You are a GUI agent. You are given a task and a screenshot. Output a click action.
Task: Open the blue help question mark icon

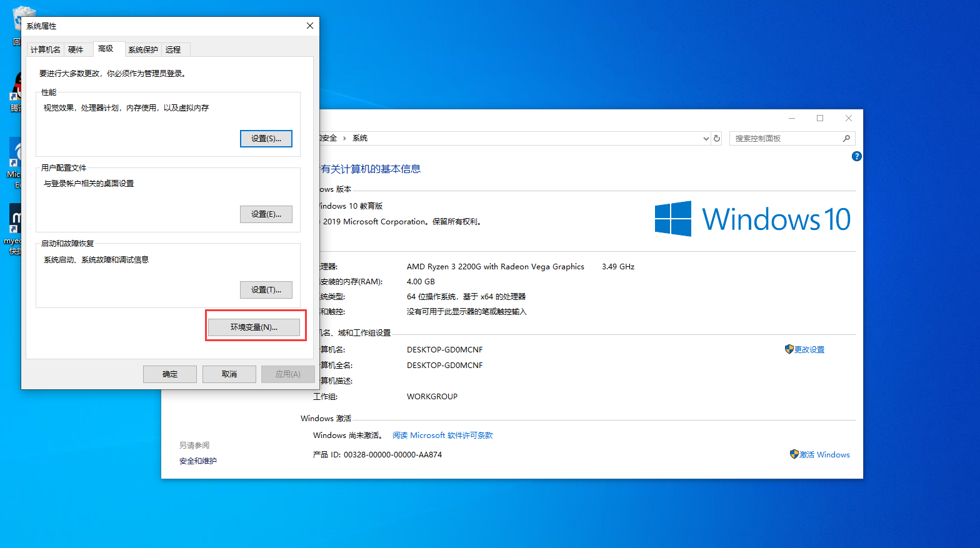pyautogui.click(x=856, y=156)
